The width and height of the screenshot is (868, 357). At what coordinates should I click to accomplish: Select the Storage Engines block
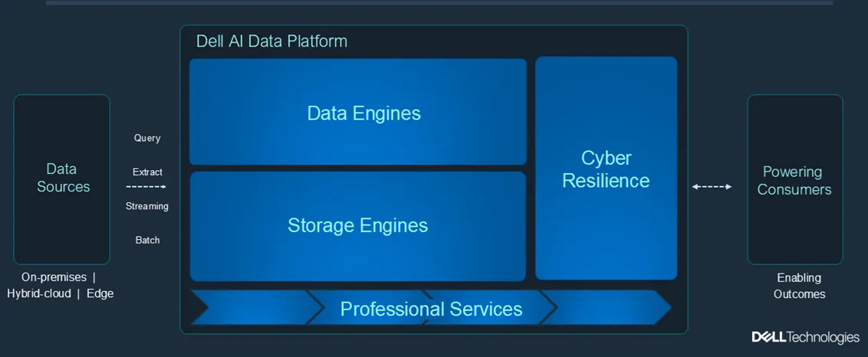[357, 225]
